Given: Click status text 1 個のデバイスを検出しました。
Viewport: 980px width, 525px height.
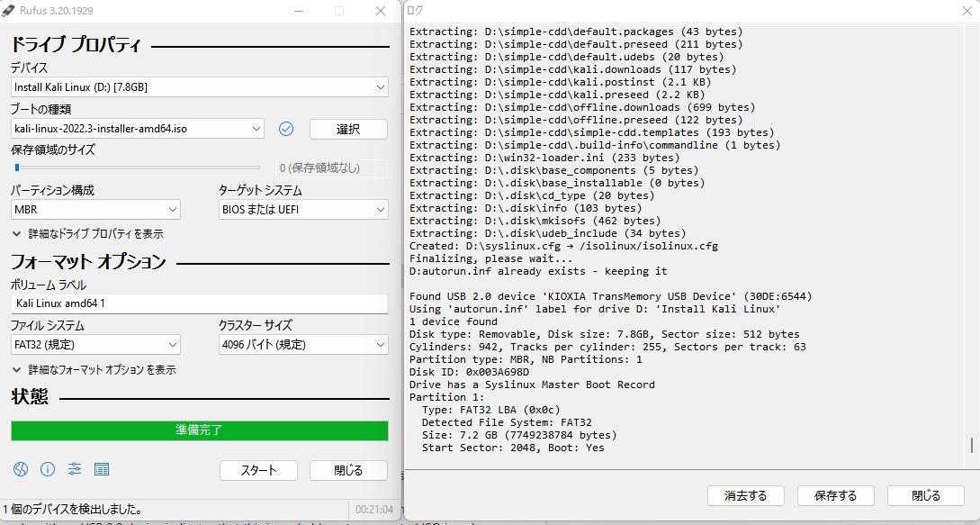Looking at the screenshot, I should tap(73, 510).
